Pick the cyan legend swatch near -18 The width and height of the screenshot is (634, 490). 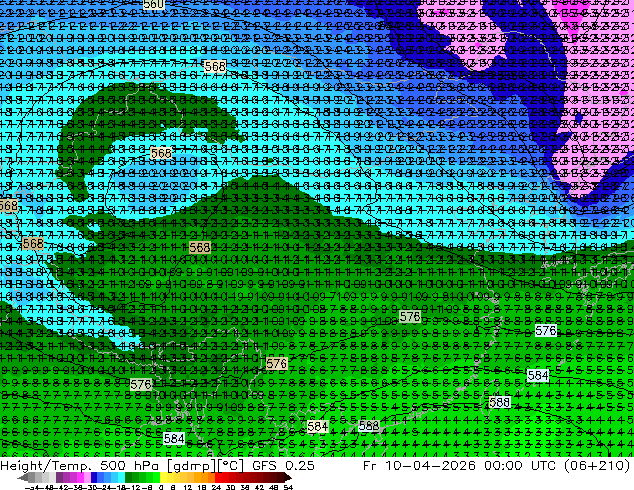click(121, 477)
